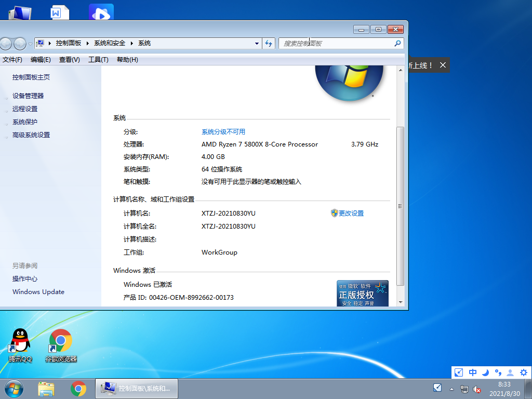The image size is (532, 399).
Task: Expand hidden tray icons with the up arrow
Action: 451,389
